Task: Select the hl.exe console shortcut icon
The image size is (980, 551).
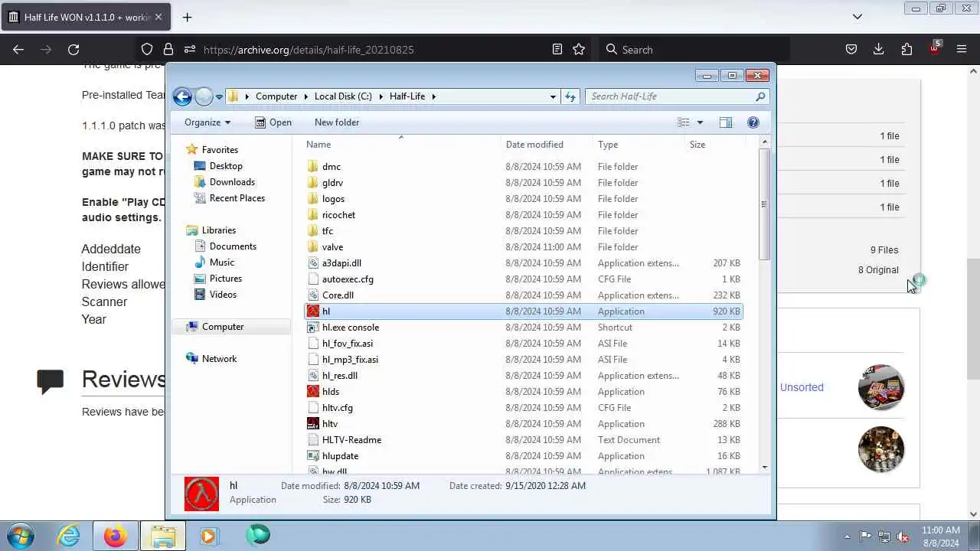Action: coord(312,328)
